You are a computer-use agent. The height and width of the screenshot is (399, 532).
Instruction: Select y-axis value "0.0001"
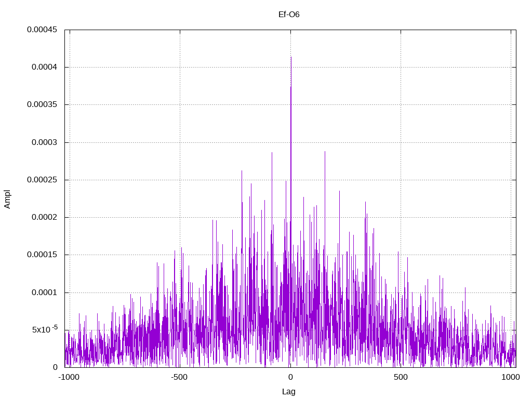[x=45, y=292]
